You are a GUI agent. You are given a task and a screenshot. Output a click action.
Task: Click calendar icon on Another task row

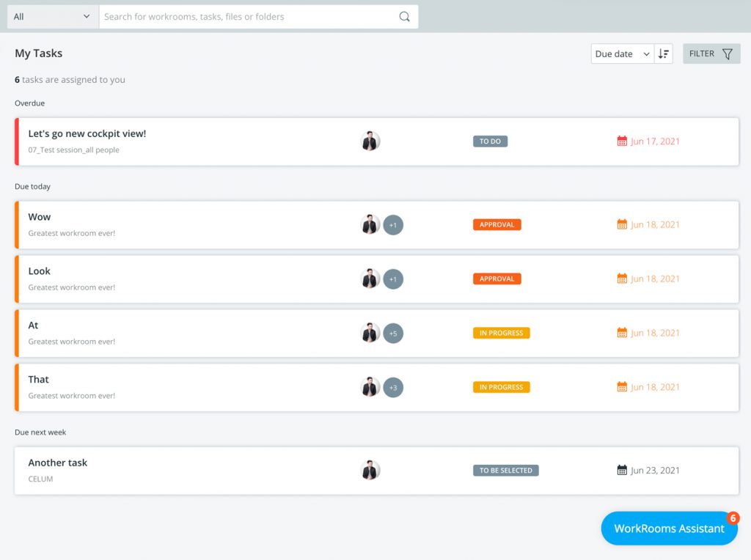622,471
